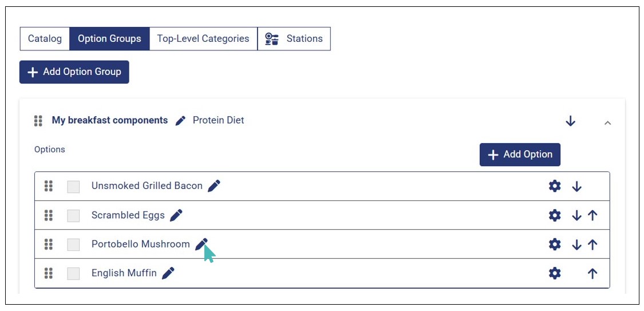
Task: Click the pencil icon beside Scrambled Eggs
Action: coord(176,215)
